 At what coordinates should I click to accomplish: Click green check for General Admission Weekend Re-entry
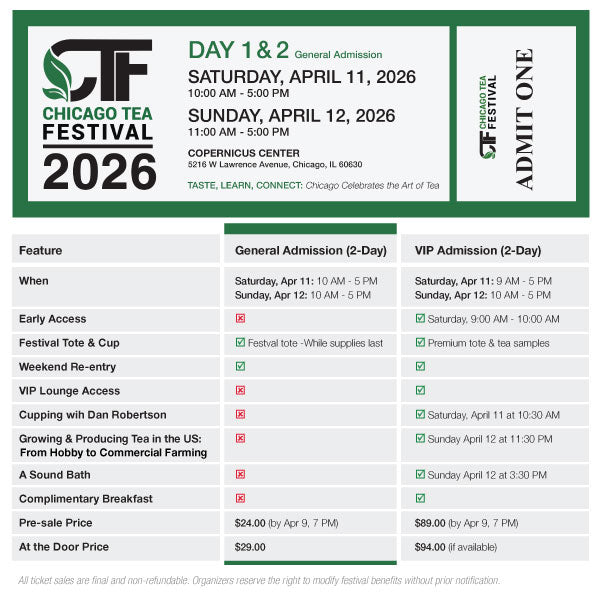coord(240,367)
